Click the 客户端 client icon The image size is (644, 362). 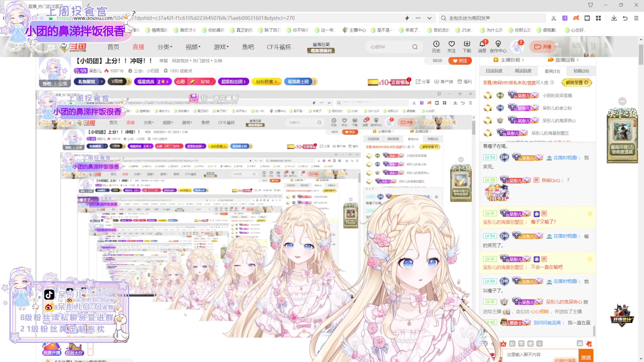point(443,81)
